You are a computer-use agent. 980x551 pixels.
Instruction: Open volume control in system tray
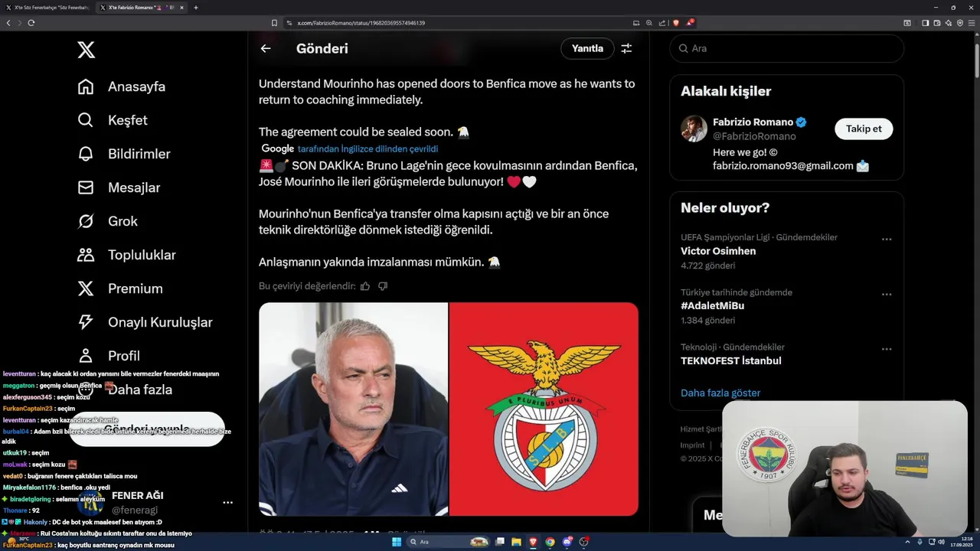941,542
